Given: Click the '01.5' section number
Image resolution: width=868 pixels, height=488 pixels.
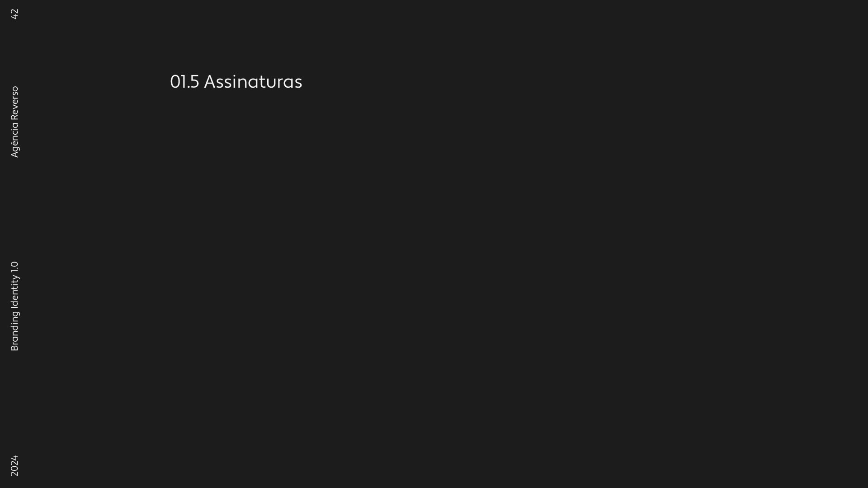Looking at the screenshot, I should point(184,82).
